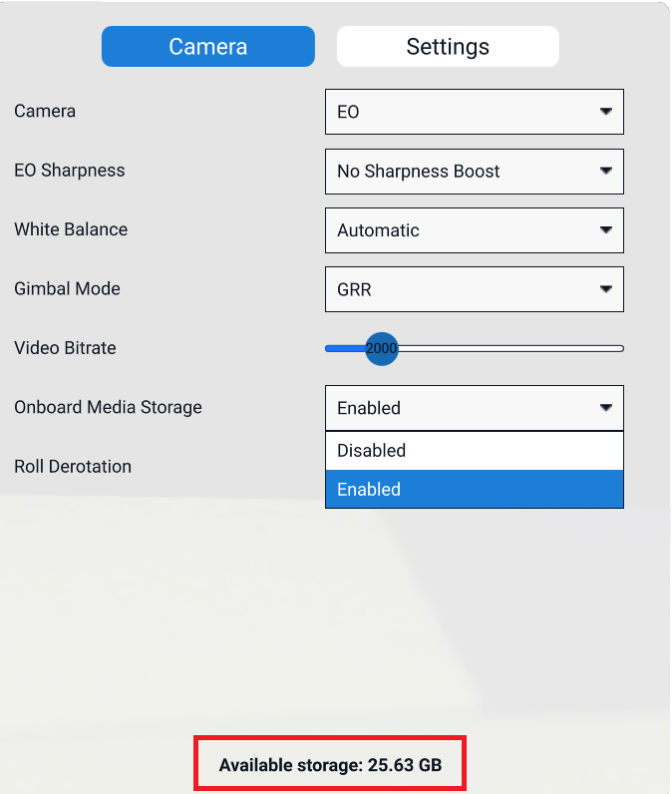672x794 pixels.
Task: Click the Available storage readout text
Action: click(x=330, y=766)
